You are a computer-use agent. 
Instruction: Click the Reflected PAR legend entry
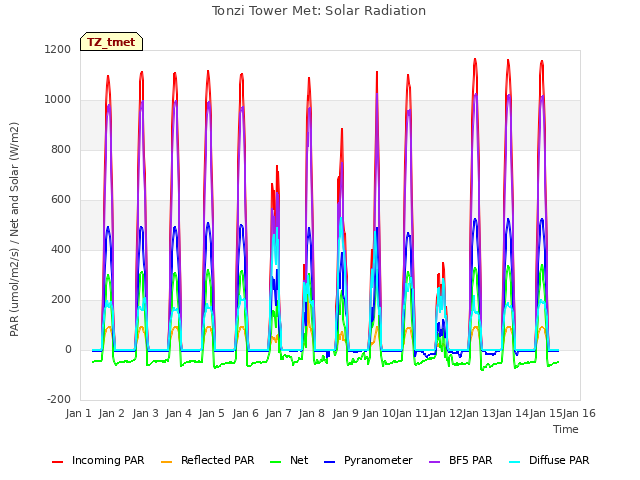point(218,460)
